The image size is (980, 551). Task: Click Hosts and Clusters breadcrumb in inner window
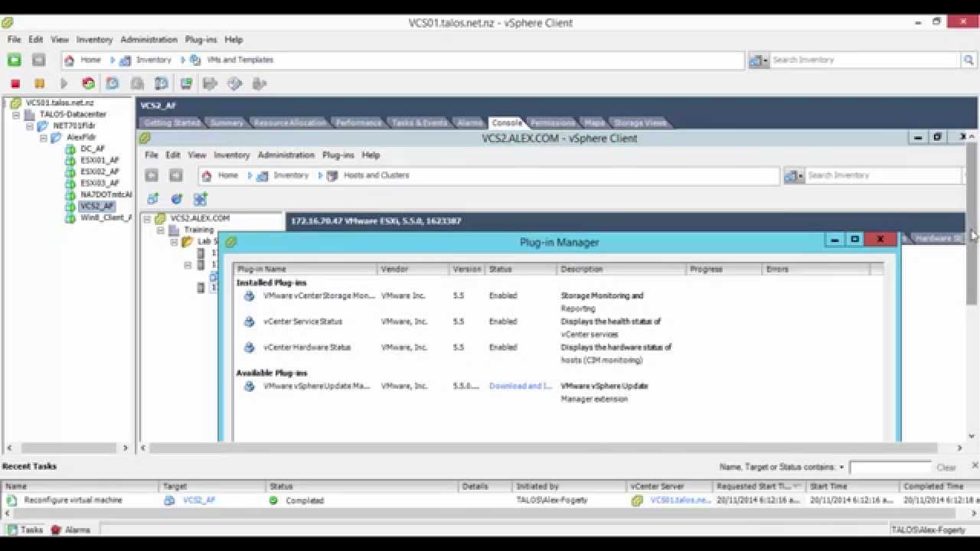(376, 175)
